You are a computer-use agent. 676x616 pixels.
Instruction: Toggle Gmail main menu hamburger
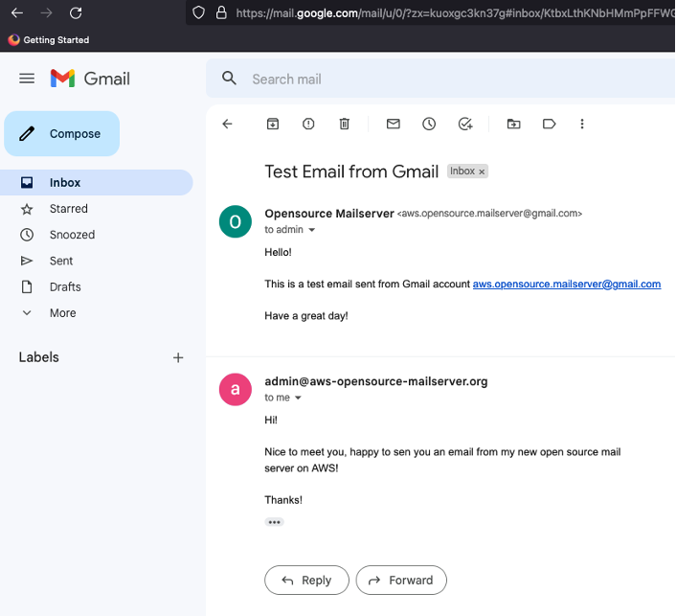click(x=27, y=79)
